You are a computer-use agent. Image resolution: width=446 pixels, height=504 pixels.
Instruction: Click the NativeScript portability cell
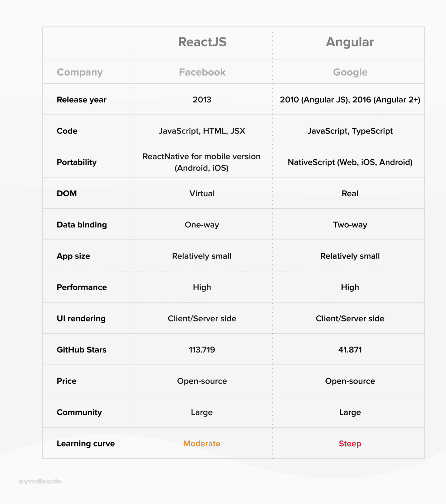coord(350,162)
